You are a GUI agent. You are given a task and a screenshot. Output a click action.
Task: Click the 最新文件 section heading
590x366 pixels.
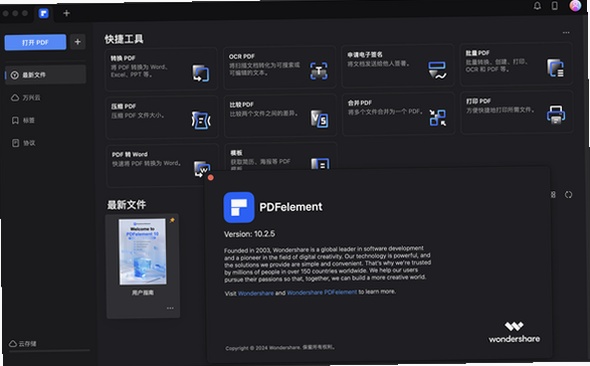(x=126, y=205)
